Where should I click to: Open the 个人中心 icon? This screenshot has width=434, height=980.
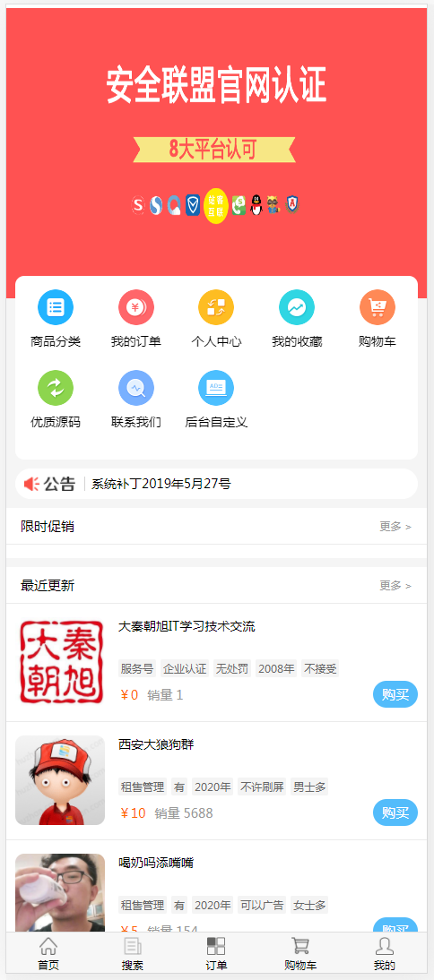pos(216,307)
